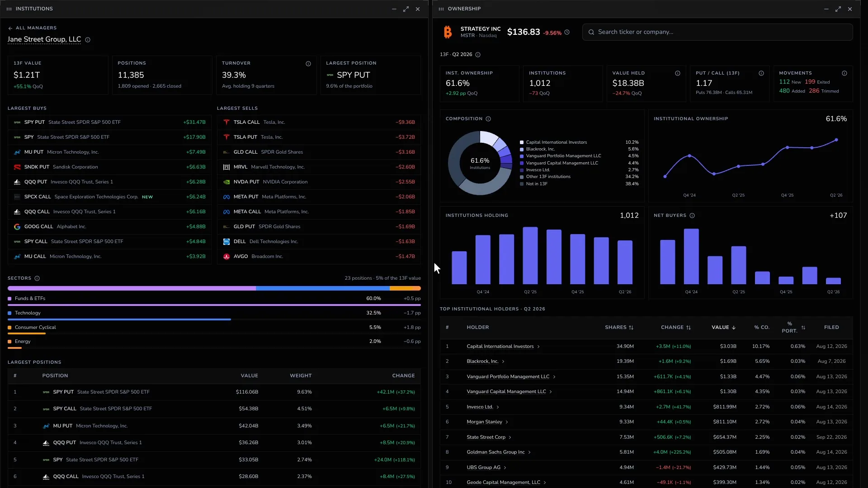Click the composition donut chart
The width and height of the screenshot is (868, 488).
pos(480,163)
